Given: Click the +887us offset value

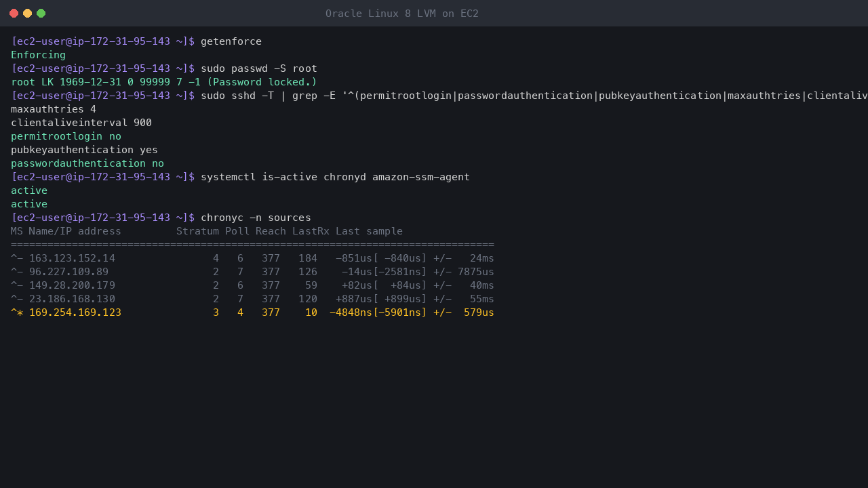Looking at the screenshot, I should [355, 299].
